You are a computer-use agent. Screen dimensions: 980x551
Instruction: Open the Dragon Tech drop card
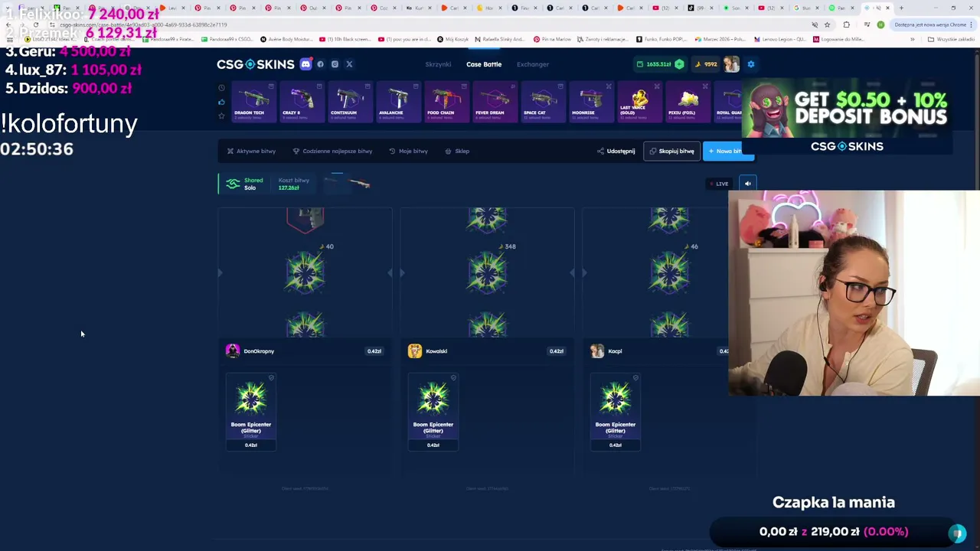pyautogui.click(x=253, y=102)
